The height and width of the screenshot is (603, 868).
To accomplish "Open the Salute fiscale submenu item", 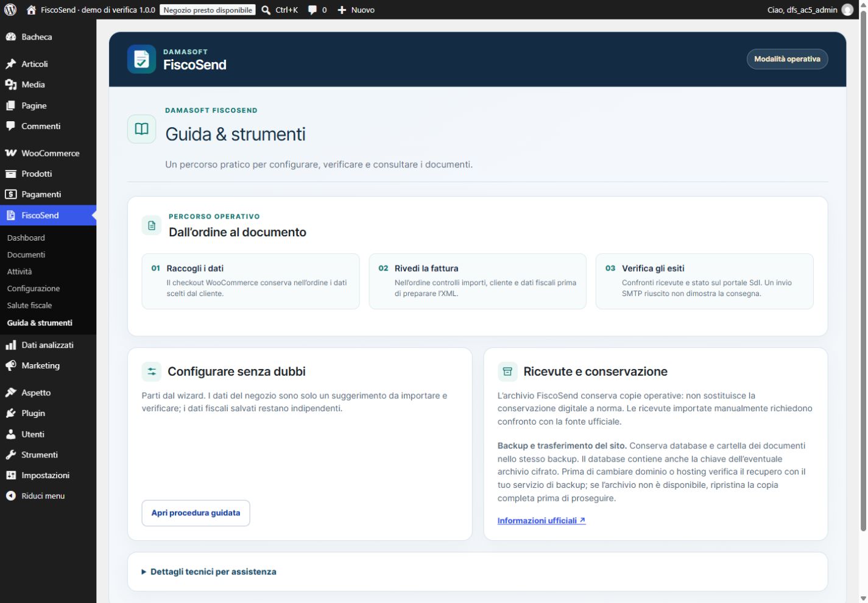I will click(29, 306).
